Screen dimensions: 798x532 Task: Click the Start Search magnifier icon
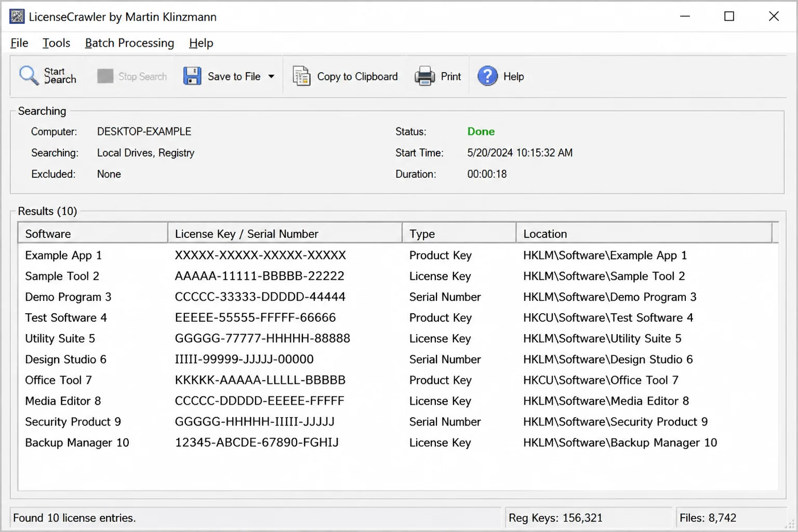click(x=29, y=76)
